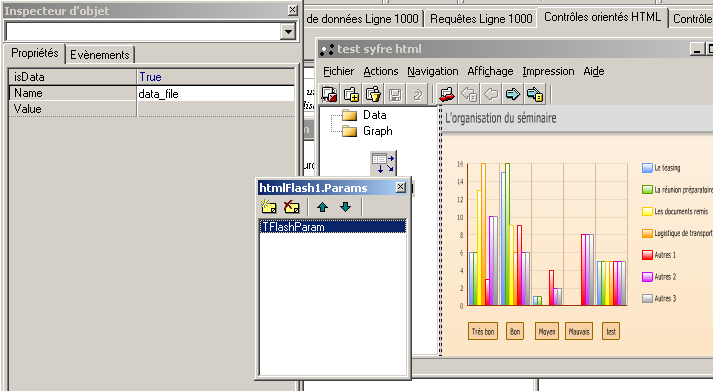Move selected param up with the up arrow

[322, 207]
